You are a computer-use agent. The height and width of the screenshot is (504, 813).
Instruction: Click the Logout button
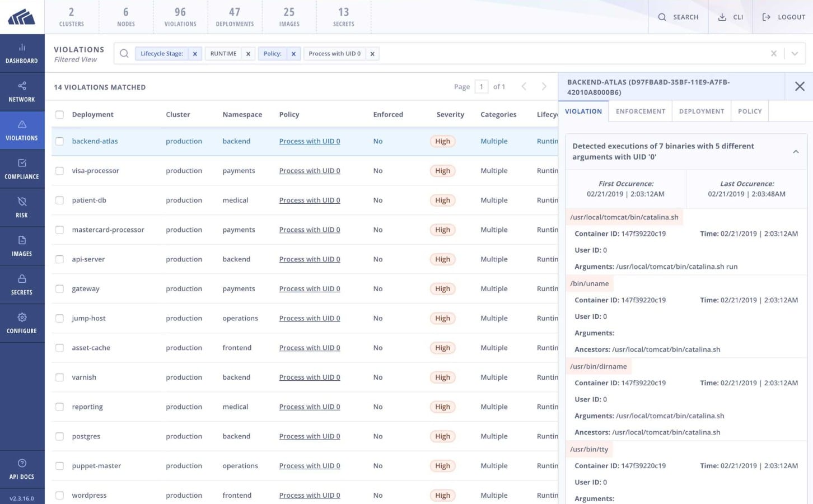[x=783, y=17]
